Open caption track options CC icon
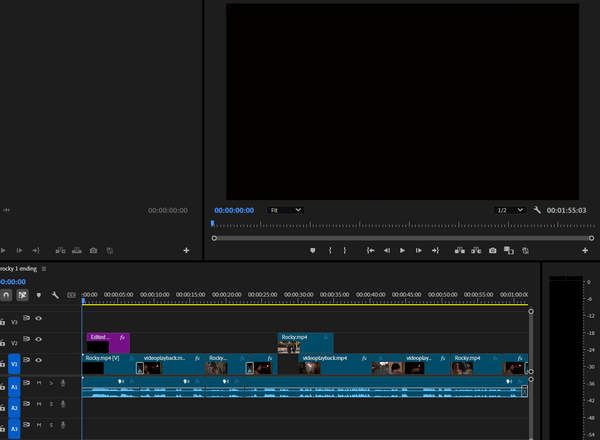600x440 pixels. (71, 295)
